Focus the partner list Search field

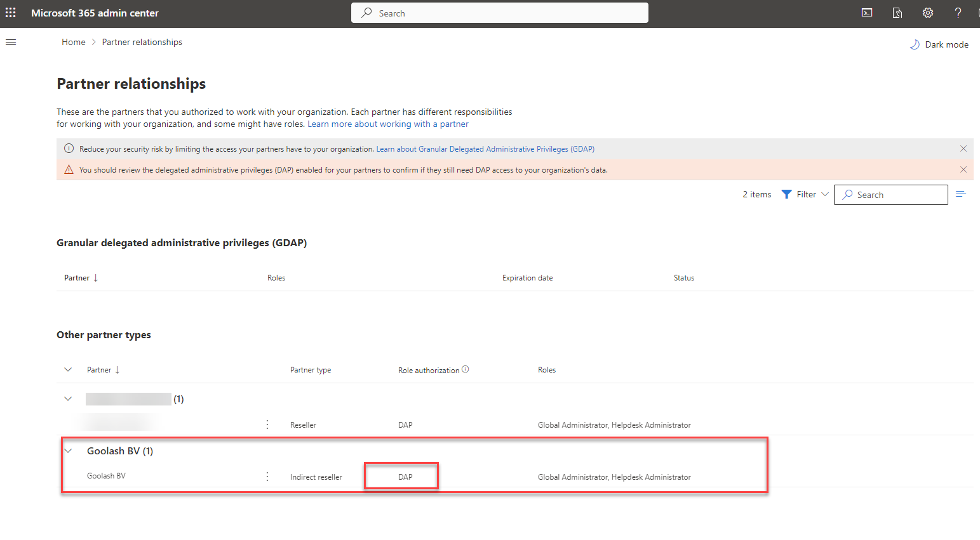pos(891,195)
